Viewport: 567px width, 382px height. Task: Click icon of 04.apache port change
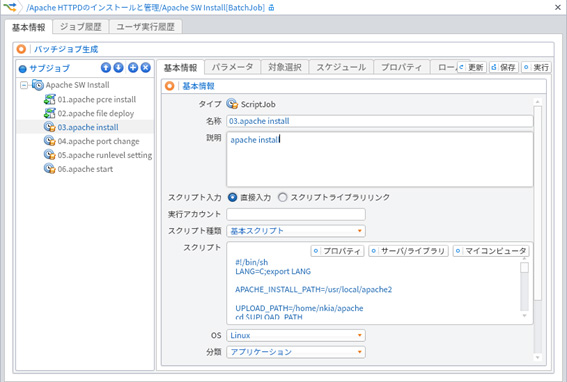50,141
